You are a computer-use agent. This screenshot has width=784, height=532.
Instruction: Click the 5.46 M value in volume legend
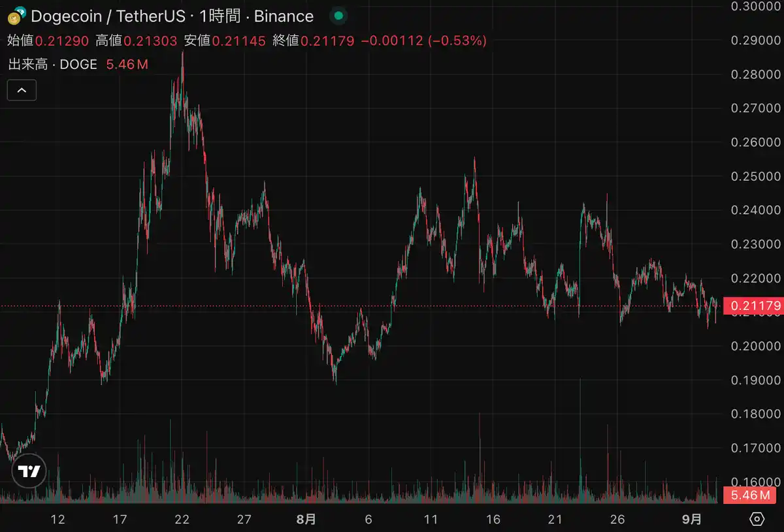(x=127, y=65)
